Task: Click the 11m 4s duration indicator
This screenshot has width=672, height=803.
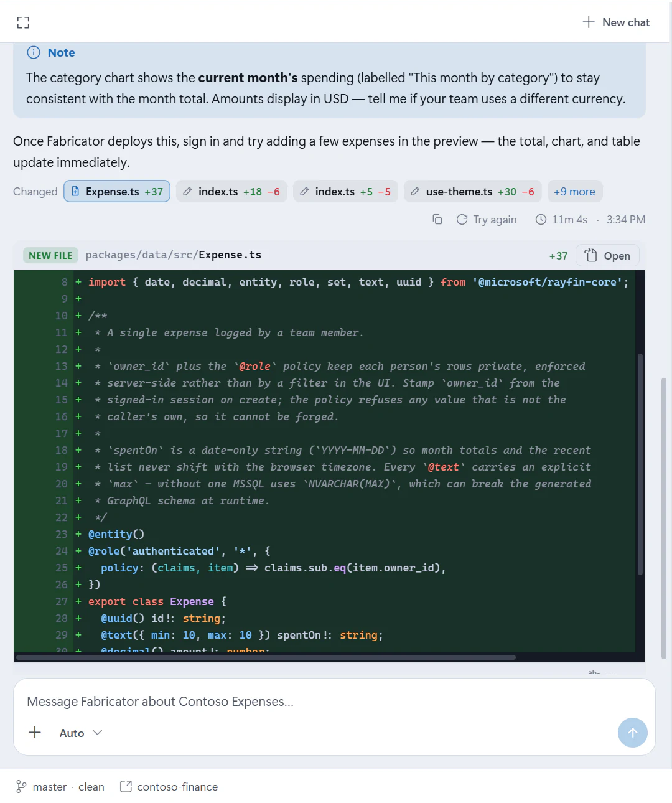Action: click(x=561, y=220)
